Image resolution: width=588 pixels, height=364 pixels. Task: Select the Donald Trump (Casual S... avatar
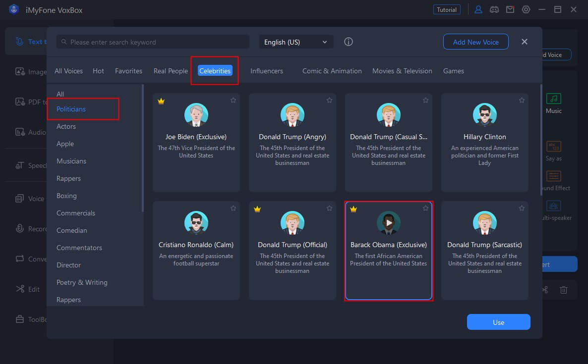[389, 115]
